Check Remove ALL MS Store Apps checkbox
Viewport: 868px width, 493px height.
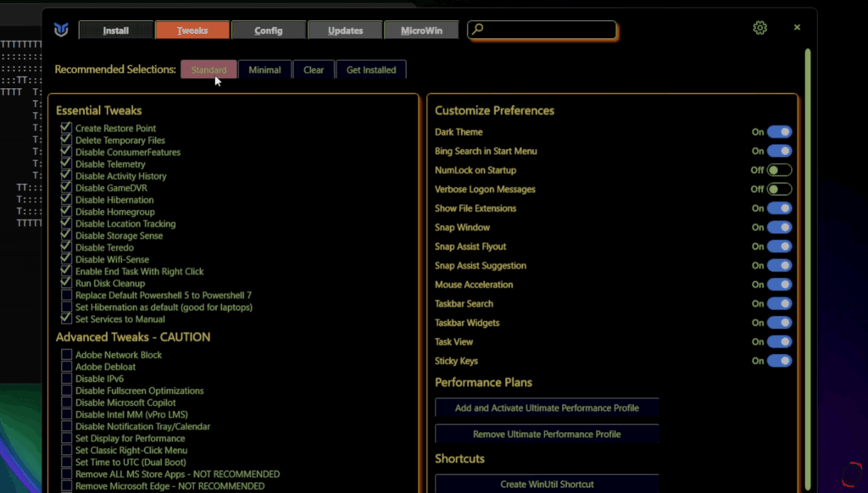tap(66, 474)
